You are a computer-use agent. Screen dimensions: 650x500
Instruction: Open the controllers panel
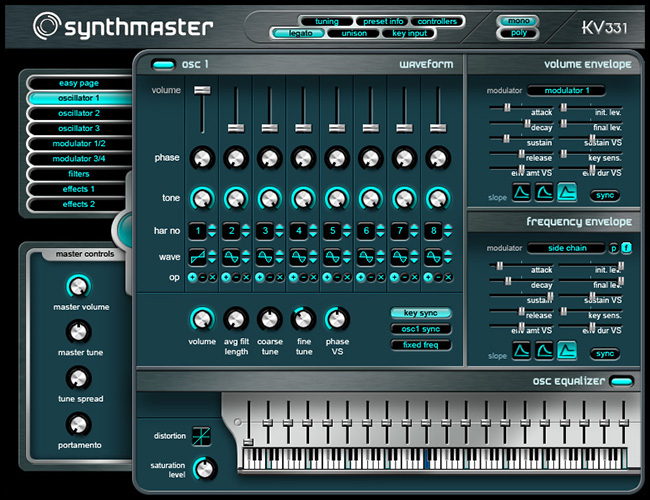pyautogui.click(x=437, y=21)
